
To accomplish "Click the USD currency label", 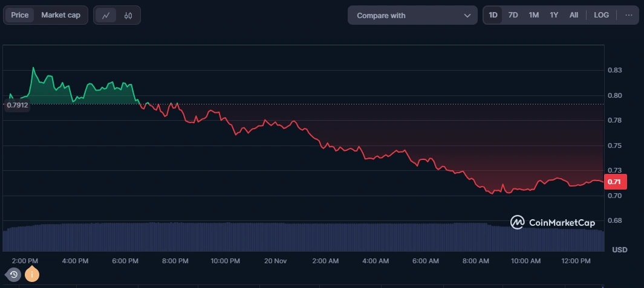I will tap(619, 250).
